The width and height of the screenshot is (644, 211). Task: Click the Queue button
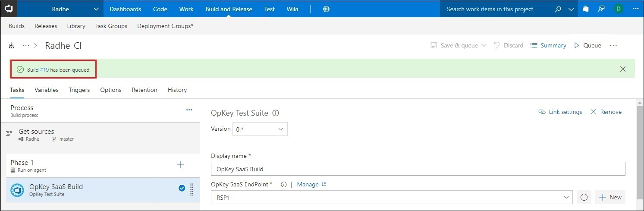587,45
